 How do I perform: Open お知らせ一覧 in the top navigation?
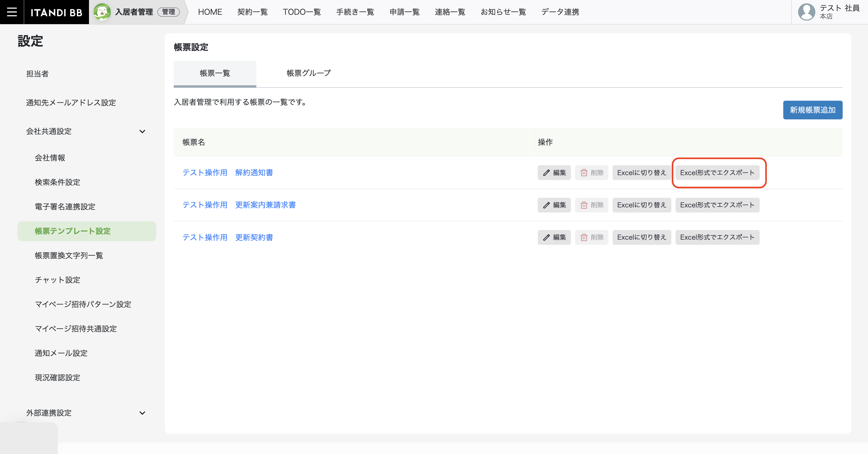coord(503,12)
